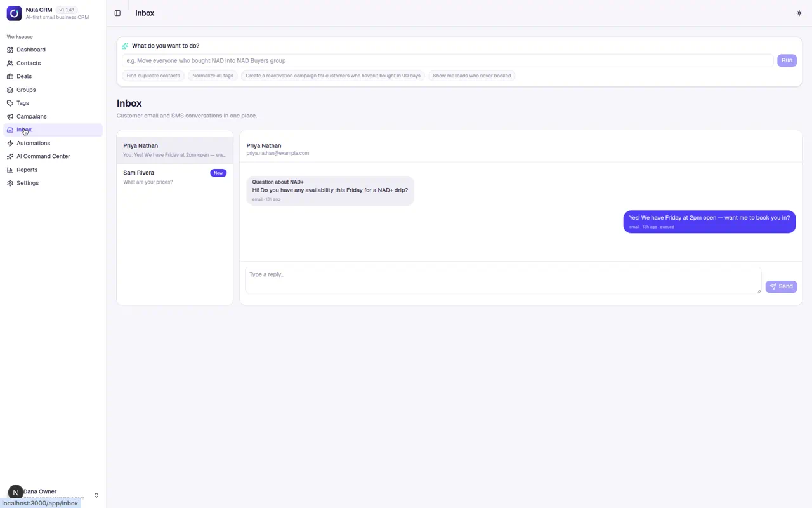Go to Reports in sidebar
The image size is (812, 508).
[x=53, y=170]
